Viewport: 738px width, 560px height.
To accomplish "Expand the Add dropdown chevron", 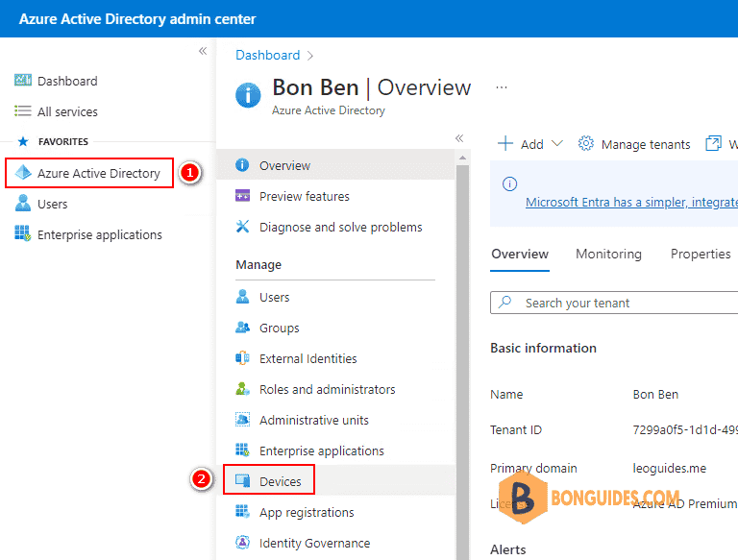I will coord(557,143).
